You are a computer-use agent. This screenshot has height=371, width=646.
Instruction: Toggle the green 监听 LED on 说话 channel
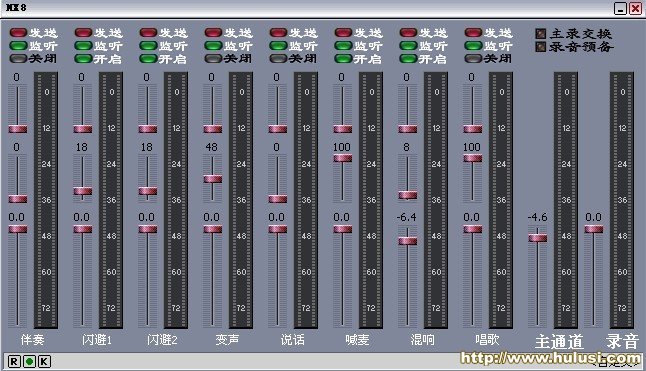[x=278, y=46]
